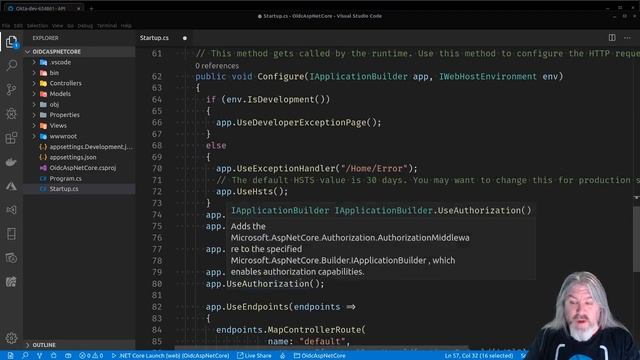The height and width of the screenshot is (360, 640).
Task: Open the File menu
Action: tap(6, 26)
